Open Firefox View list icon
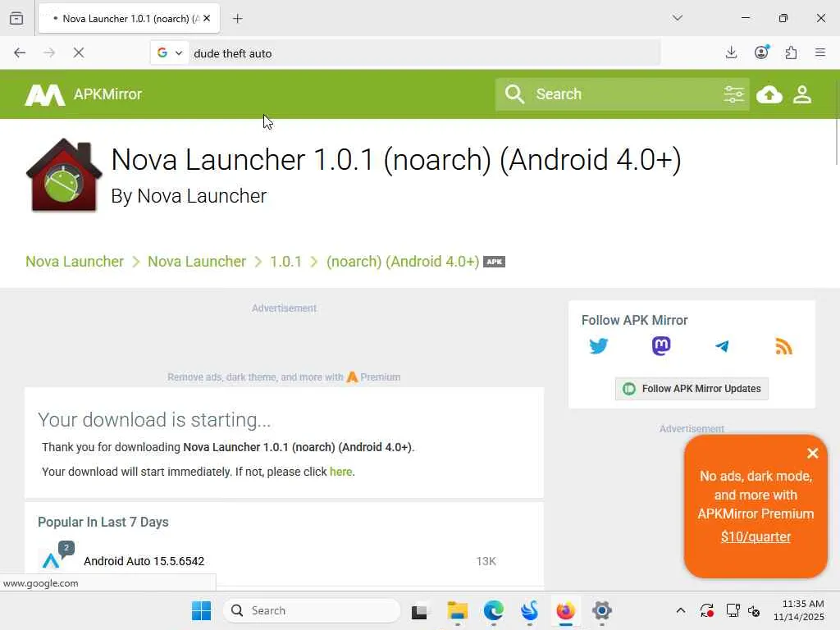This screenshot has height=630, width=840. click(x=16, y=18)
